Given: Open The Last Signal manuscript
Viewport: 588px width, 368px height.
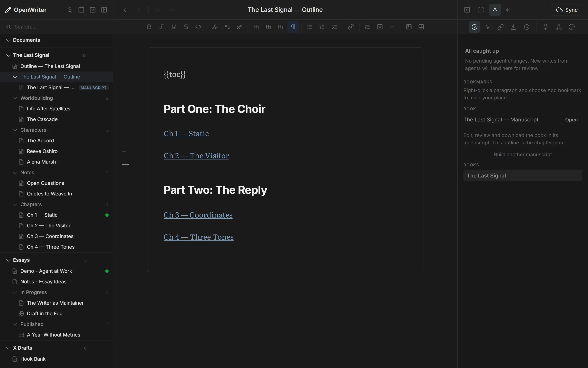Looking at the screenshot, I should pos(571,120).
